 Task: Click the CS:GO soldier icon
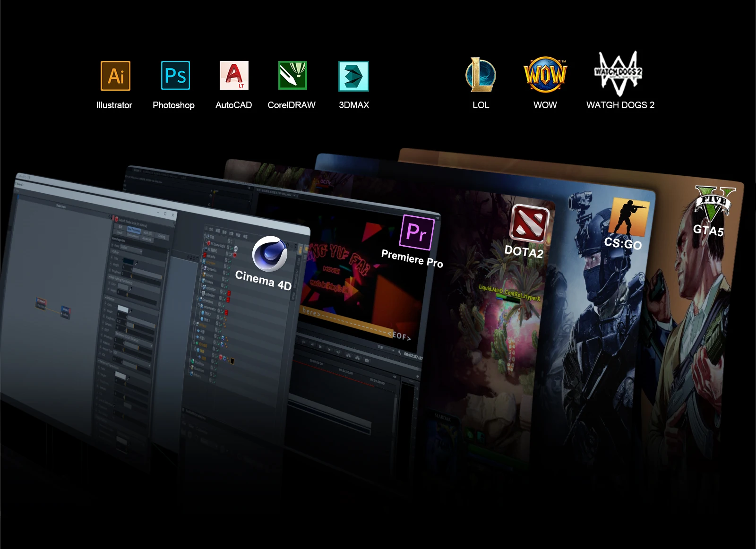tap(628, 216)
